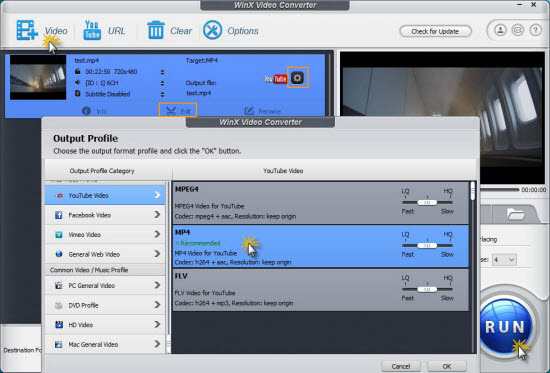
Task: Choose the DVD Profile category
Action: click(x=105, y=305)
